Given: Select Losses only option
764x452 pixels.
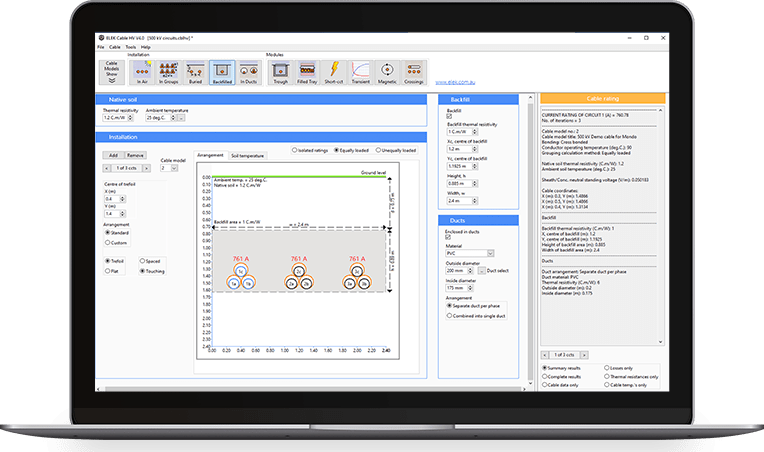Looking at the screenshot, I should click(619, 368).
